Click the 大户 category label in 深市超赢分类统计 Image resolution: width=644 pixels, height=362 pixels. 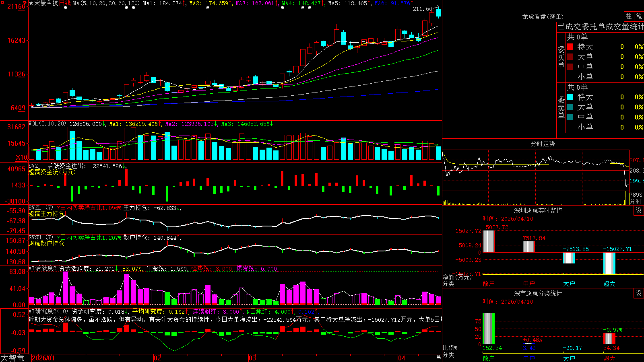[569, 358]
